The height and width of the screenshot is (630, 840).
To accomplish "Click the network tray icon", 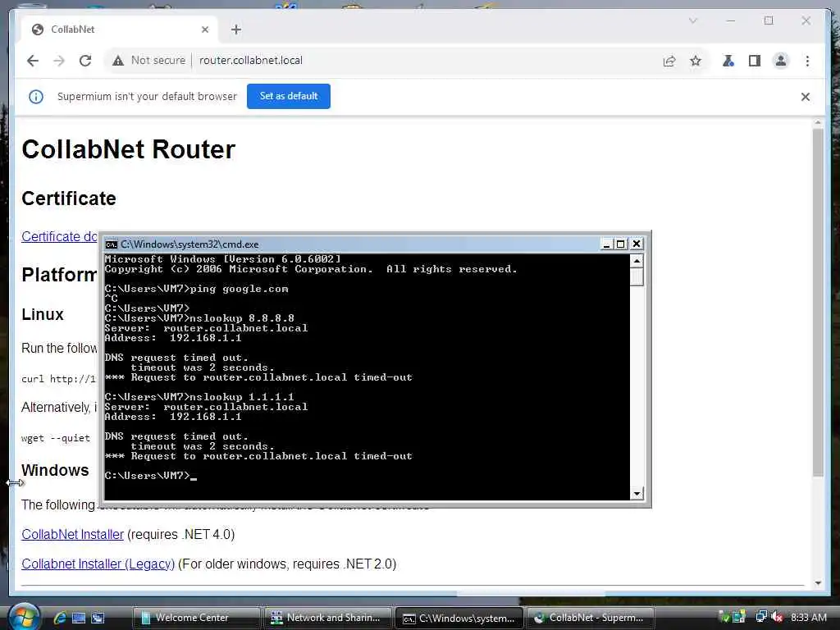I will [x=760, y=617].
